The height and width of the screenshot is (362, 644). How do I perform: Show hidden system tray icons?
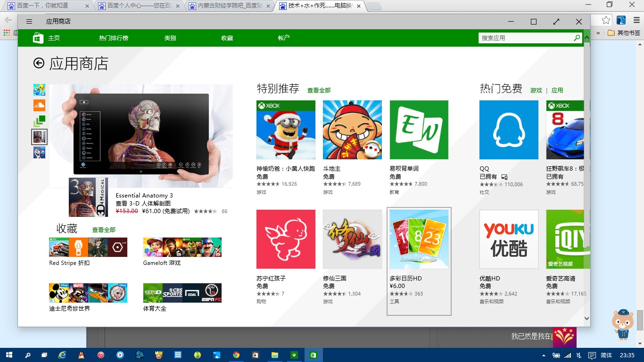[x=544, y=355]
